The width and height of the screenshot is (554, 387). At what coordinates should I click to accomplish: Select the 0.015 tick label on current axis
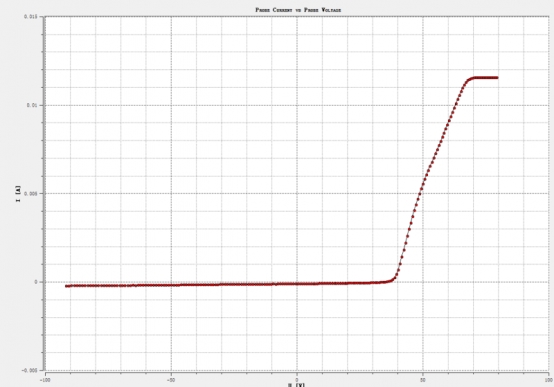tap(30, 17)
